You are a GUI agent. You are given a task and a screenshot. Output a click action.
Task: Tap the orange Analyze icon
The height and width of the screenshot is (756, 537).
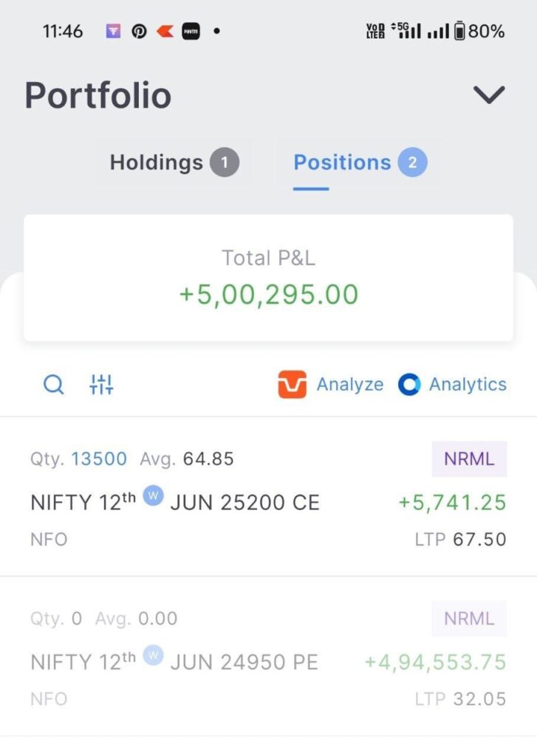pyautogui.click(x=293, y=385)
